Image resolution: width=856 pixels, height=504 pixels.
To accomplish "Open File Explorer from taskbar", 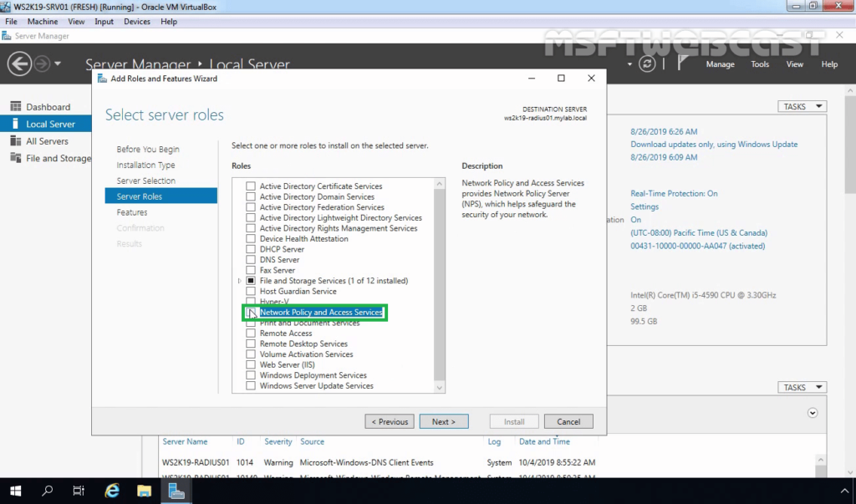I will [144, 491].
